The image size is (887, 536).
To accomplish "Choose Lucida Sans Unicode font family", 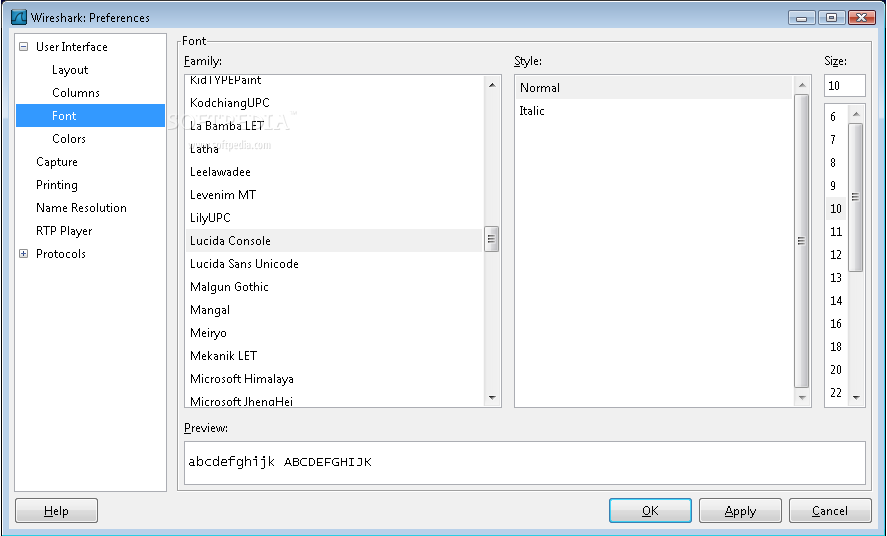I will tap(334, 264).
